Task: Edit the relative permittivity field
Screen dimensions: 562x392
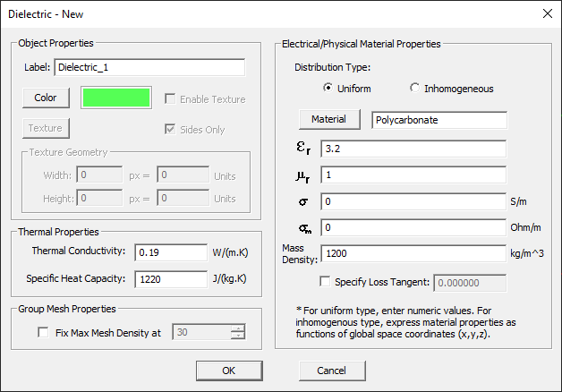Action: [413, 148]
